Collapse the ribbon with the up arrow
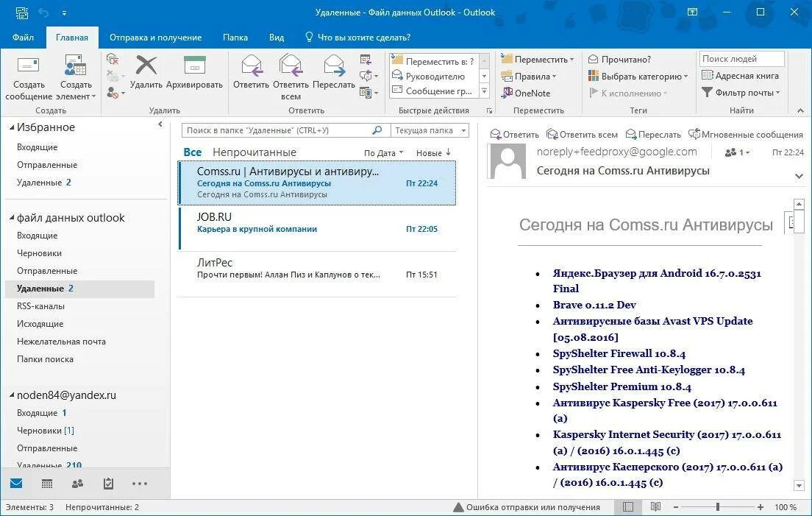Image resolution: width=812 pixels, height=516 pixels. [x=801, y=110]
